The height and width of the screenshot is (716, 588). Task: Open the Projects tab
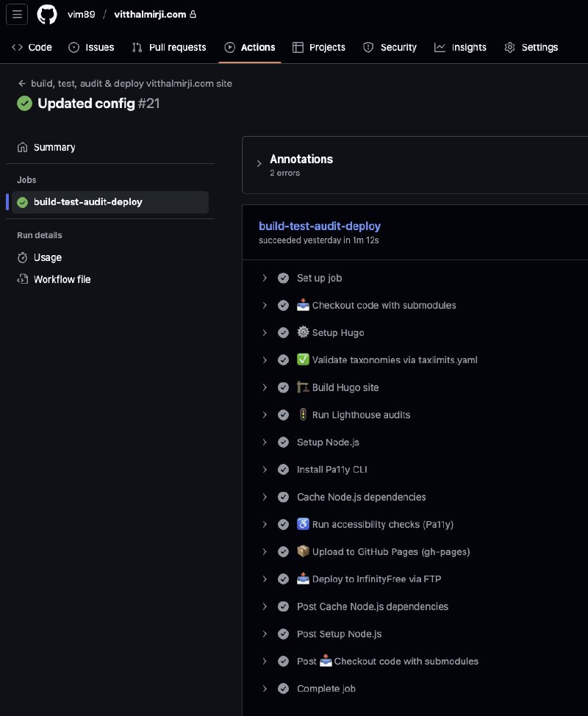319,48
